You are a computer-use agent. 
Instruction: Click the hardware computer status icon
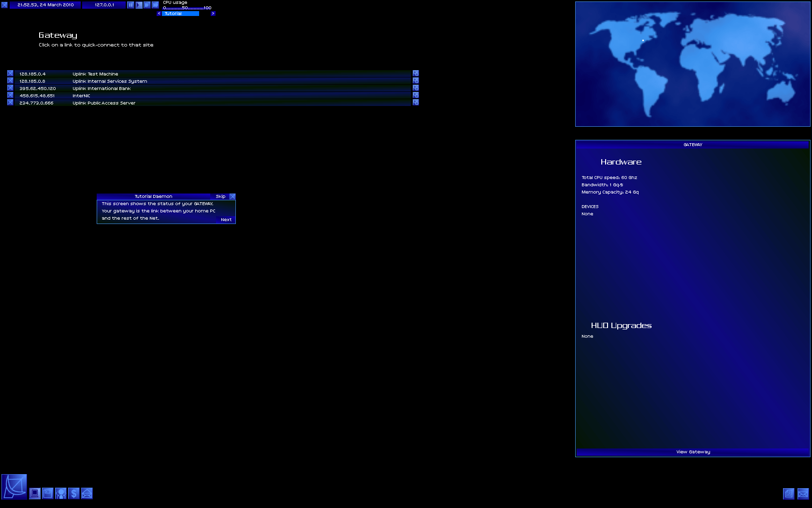click(35, 493)
